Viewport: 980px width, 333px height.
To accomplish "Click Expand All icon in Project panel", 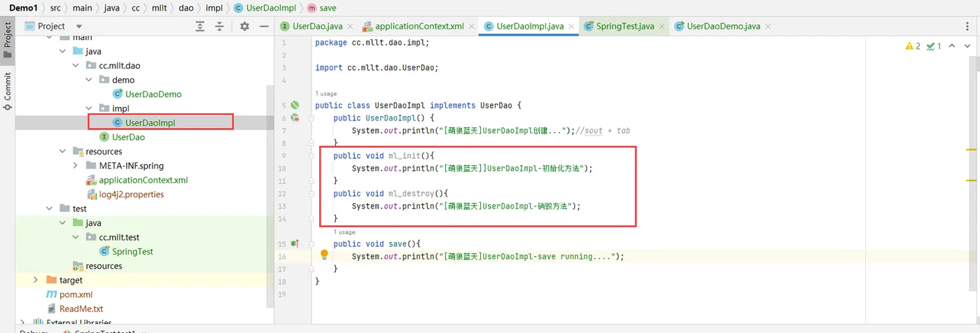I will [200, 26].
